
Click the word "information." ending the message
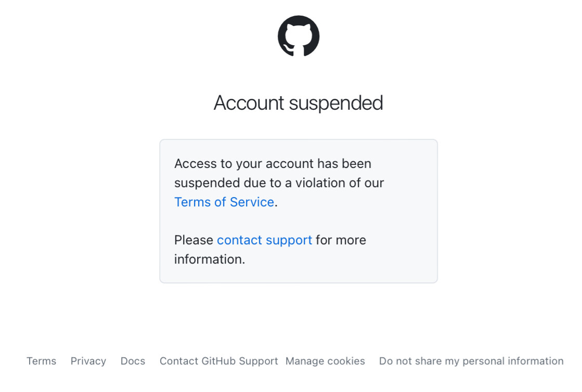click(210, 259)
